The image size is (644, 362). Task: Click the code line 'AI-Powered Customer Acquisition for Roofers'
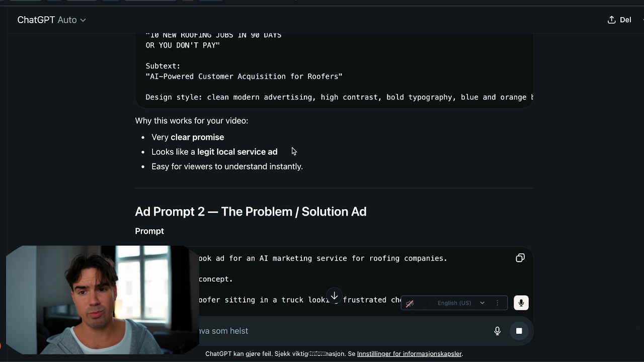[244, 76]
